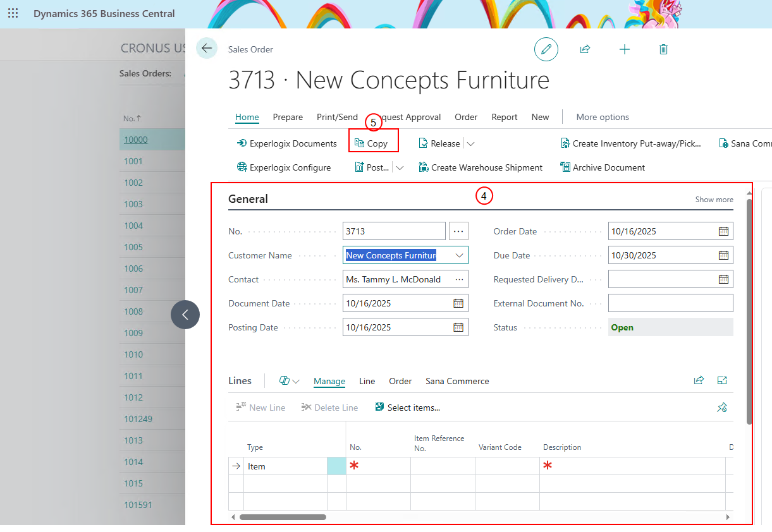Create a new record with the plus icon
This screenshot has height=532, width=772.
pyautogui.click(x=625, y=49)
